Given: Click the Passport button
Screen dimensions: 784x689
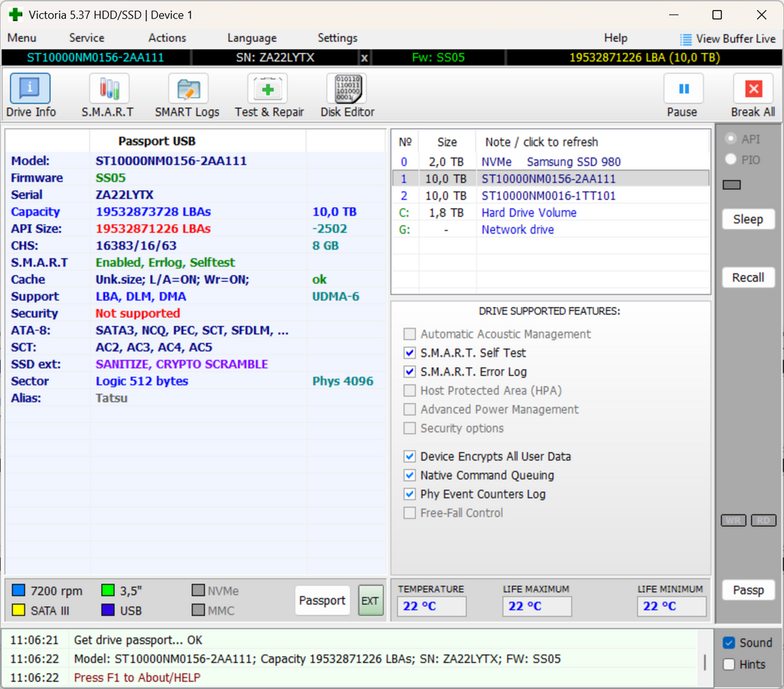Looking at the screenshot, I should click(322, 600).
